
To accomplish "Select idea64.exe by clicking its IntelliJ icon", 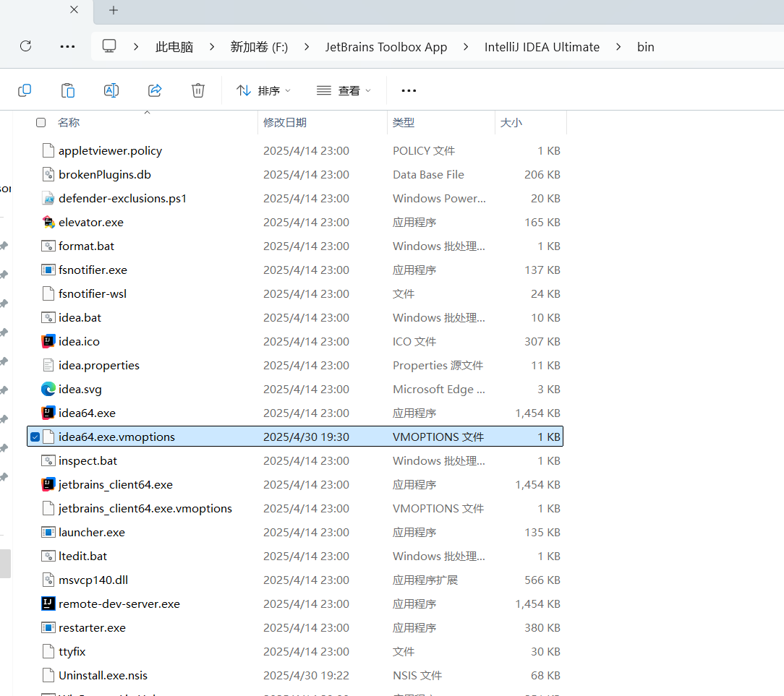I will point(48,413).
